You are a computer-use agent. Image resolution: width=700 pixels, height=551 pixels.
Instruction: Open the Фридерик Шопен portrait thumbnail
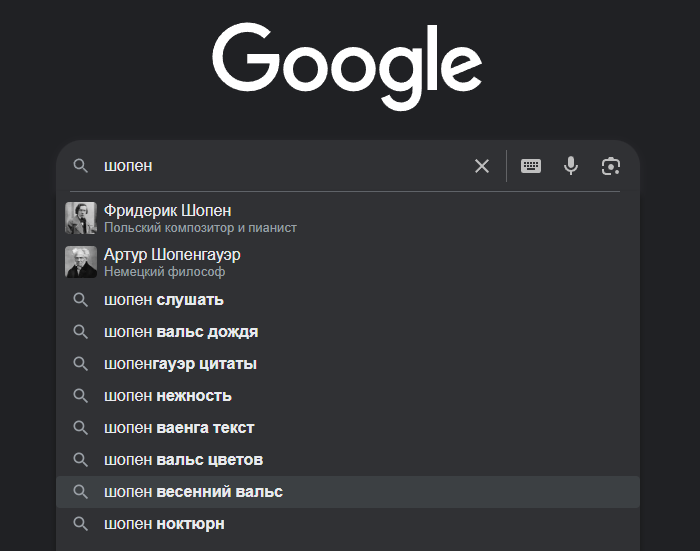[81, 218]
